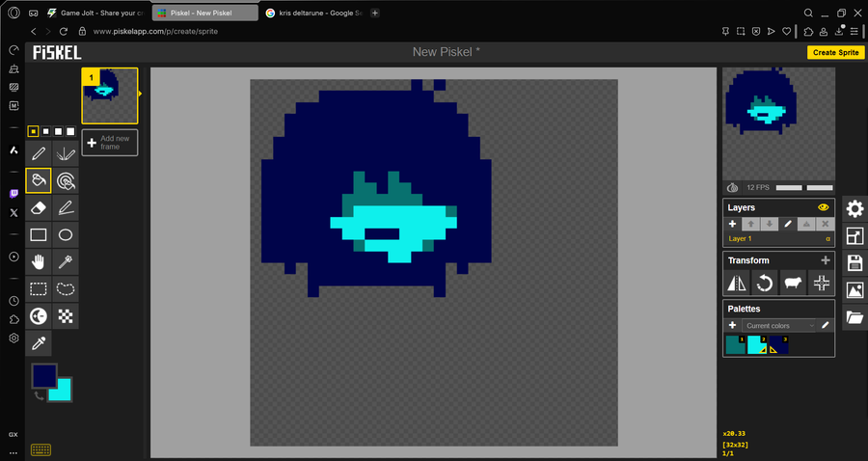Toggle the layers preview eye icon
Screen dimensions: 868x461
tap(824, 207)
